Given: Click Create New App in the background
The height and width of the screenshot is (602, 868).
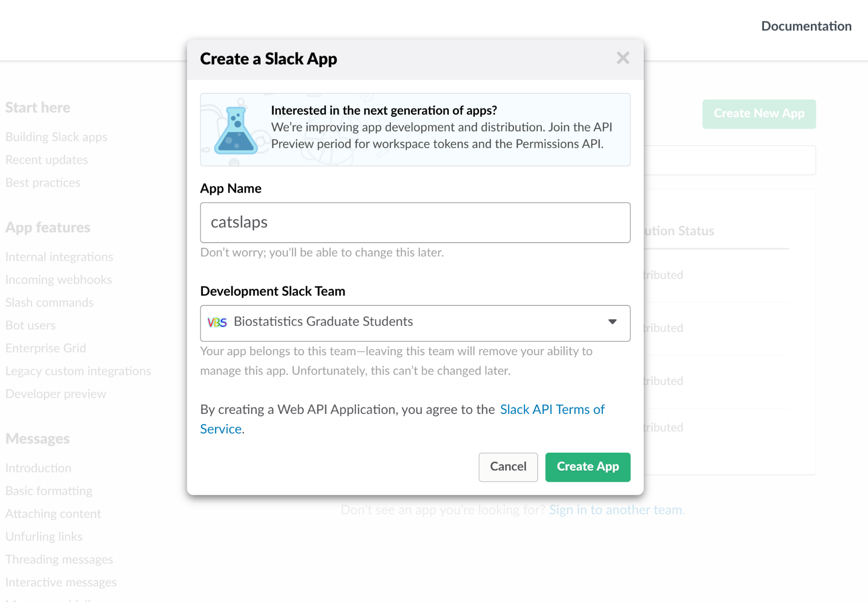Looking at the screenshot, I should point(758,114).
